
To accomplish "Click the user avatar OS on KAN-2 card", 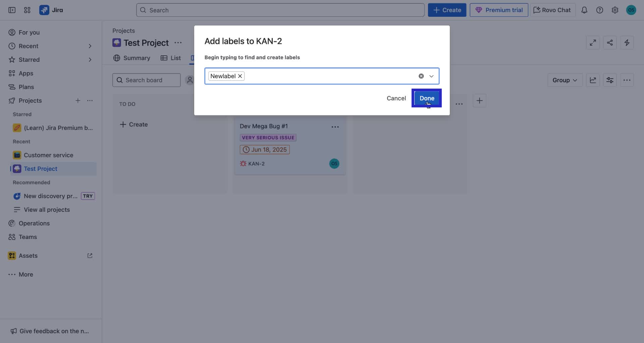I will point(334,164).
